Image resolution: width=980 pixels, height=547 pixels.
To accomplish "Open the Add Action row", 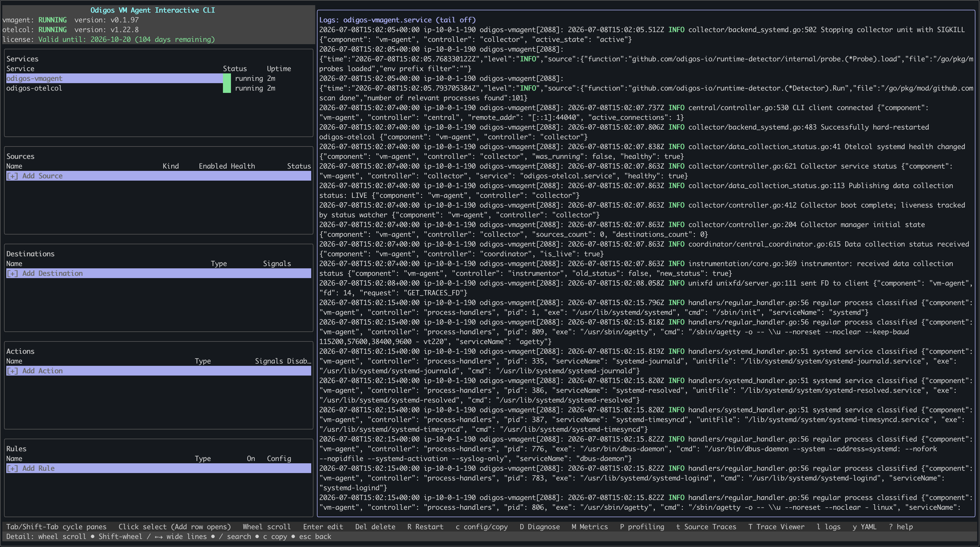I will click(x=159, y=371).
